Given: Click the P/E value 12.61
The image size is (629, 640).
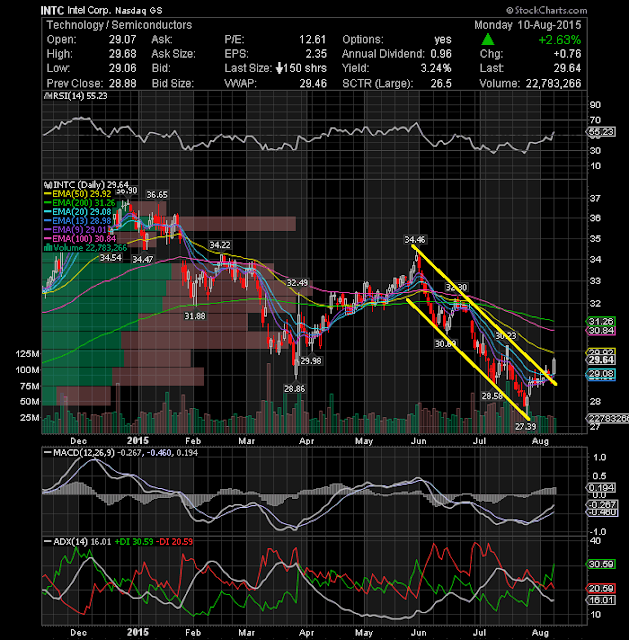Looking at the screenshot, I should [x=313, y=40].
